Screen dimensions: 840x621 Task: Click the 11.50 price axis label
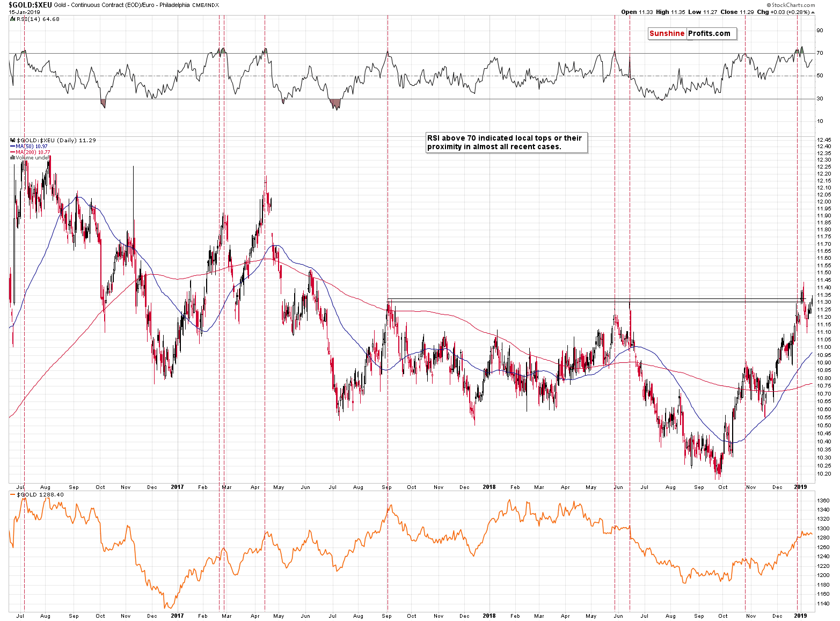click(824, 273)
